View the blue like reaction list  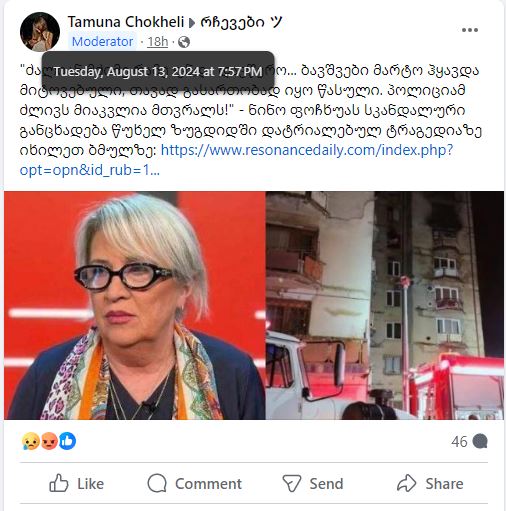point(67,441)
